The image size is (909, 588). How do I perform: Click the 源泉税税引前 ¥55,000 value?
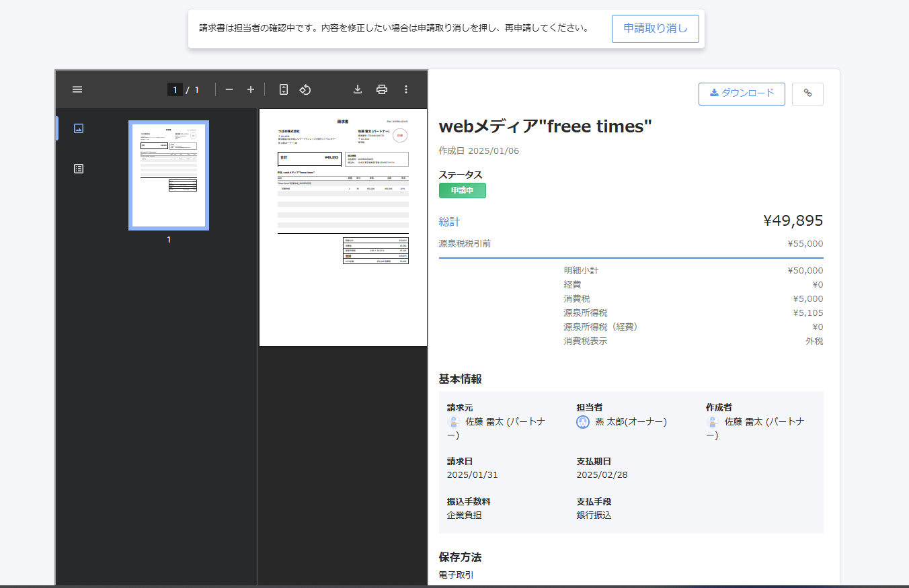[x=805, y=244]
